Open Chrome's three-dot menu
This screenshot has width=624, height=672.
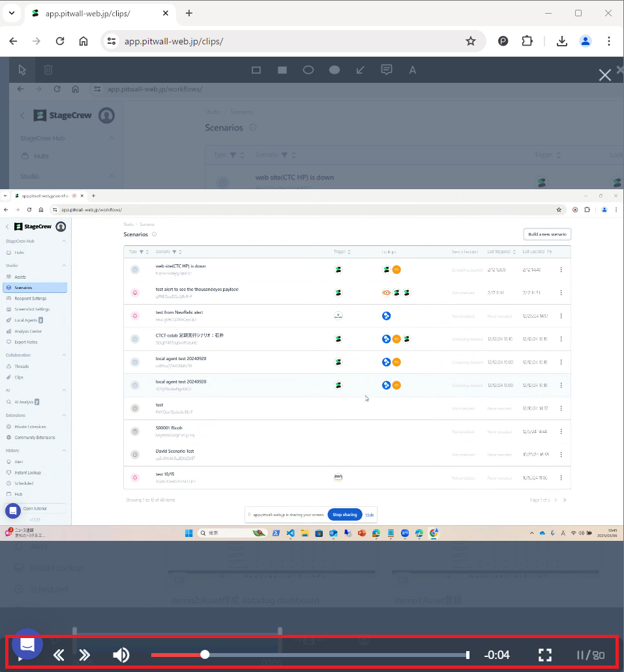point(608,41)
